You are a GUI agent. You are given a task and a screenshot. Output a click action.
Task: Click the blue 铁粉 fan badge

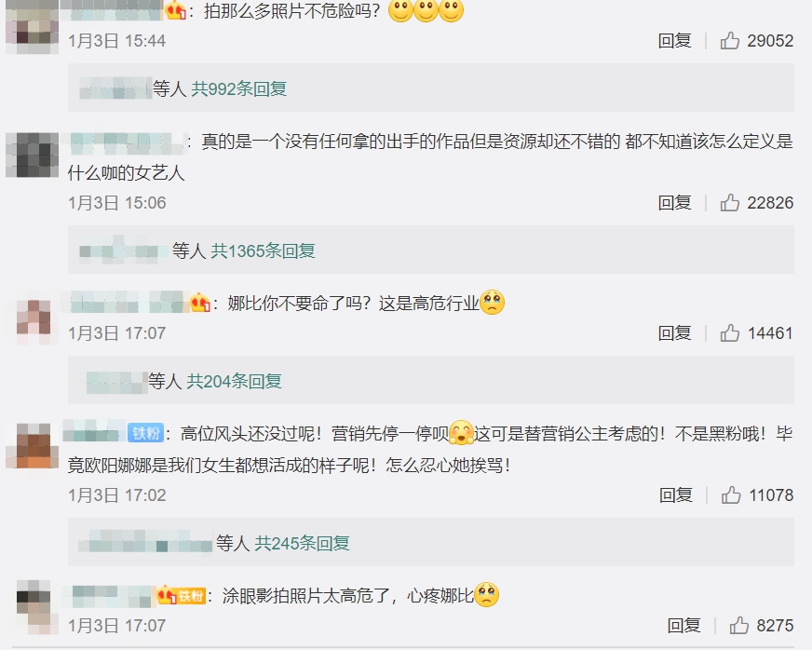[x=145, y=433]
